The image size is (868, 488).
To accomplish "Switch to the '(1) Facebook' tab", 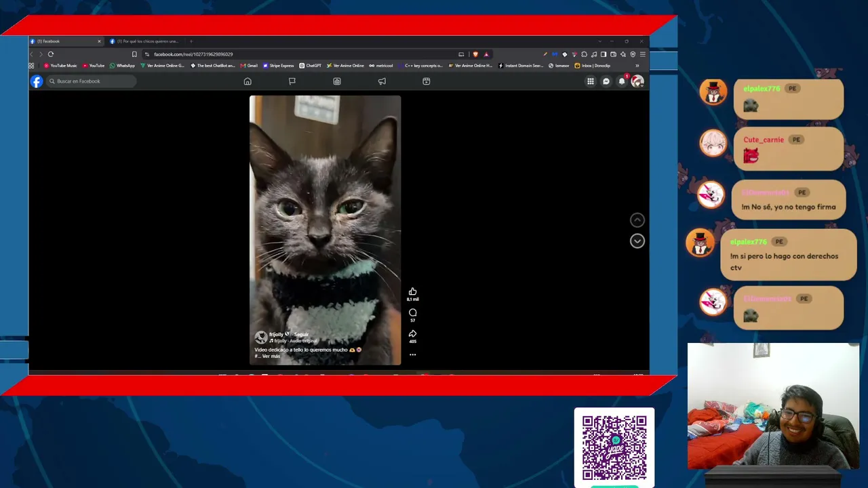I will [x=66, y=41].
